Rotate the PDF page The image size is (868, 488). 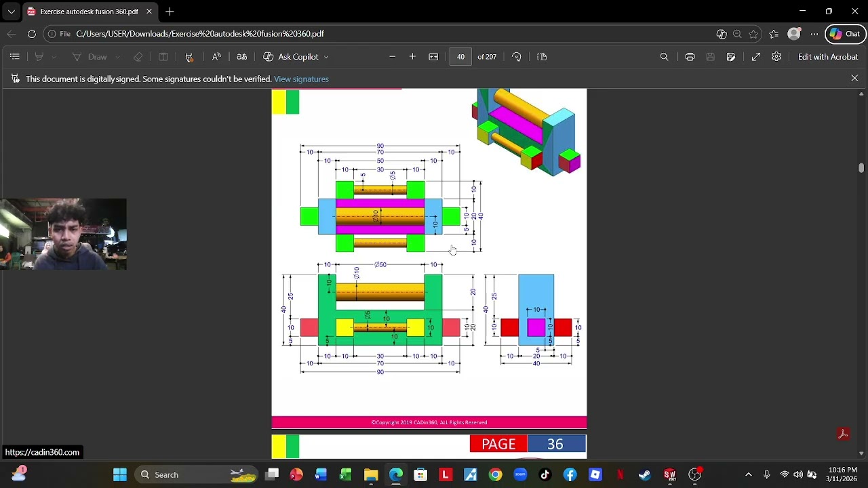[x=517, y=57]
